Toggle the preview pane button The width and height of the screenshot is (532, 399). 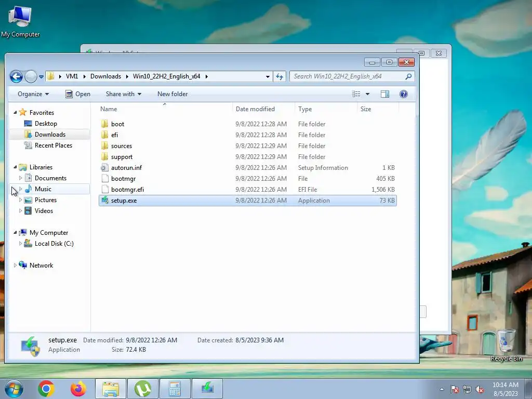click(385, 94)
